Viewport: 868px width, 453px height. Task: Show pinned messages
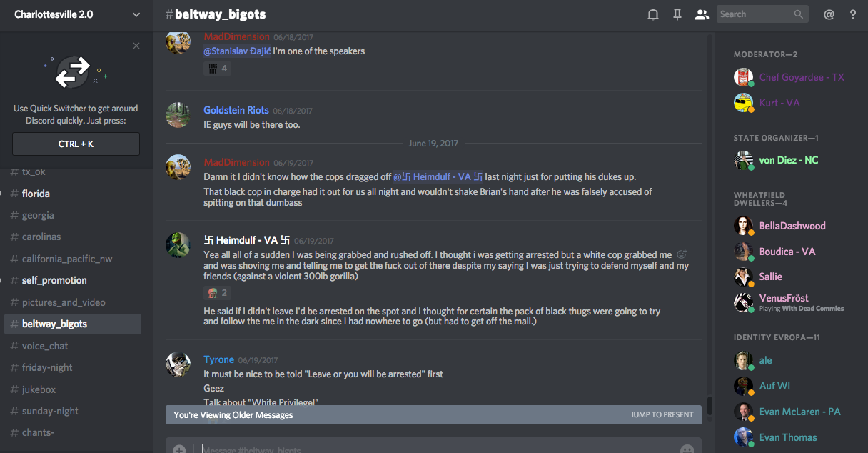(677, 14)
